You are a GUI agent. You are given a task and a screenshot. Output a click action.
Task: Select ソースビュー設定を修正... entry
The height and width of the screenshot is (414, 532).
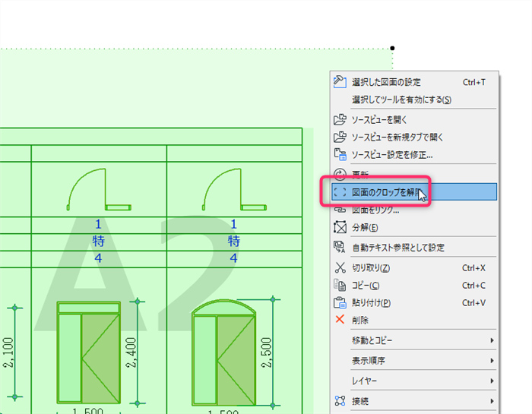click(x=414, y=155)
